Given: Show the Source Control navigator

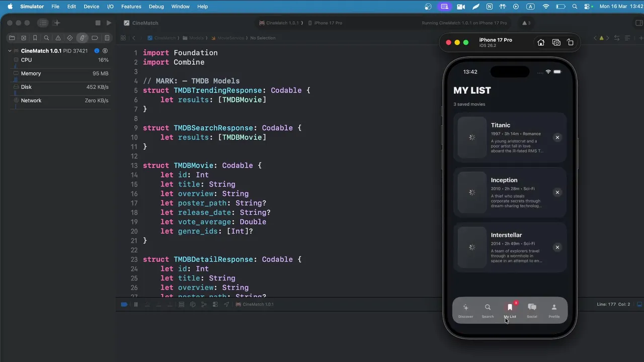Looking at the screenshot, I should 24,38.
